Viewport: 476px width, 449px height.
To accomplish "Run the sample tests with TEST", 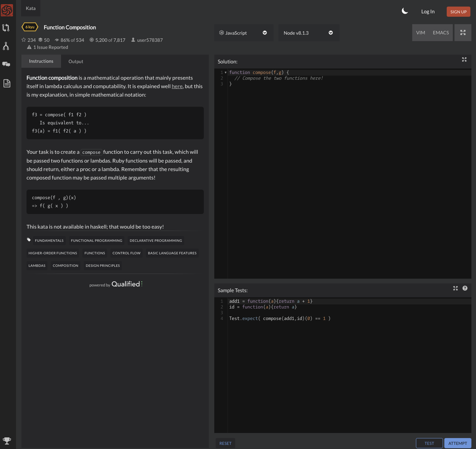I will pyautogui.click(x=429, y=443).
